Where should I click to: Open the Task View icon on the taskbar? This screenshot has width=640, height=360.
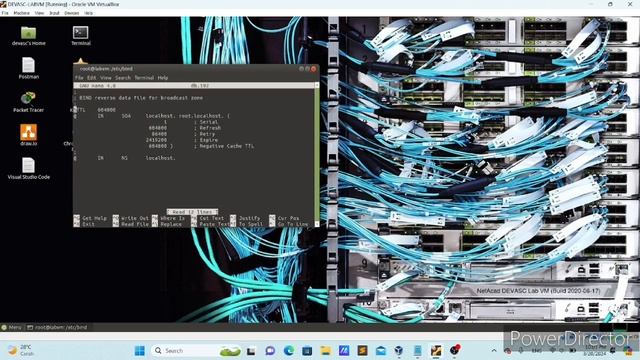click(251, 351)
